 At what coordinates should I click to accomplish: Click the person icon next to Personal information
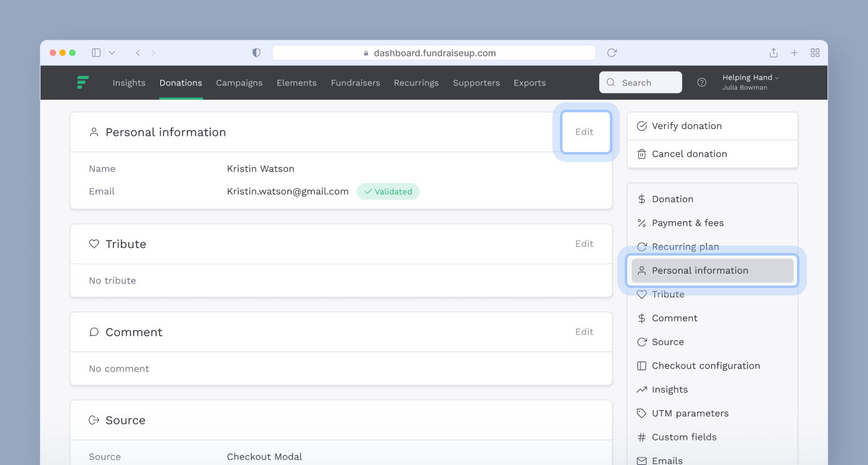(x=642, y=270)
